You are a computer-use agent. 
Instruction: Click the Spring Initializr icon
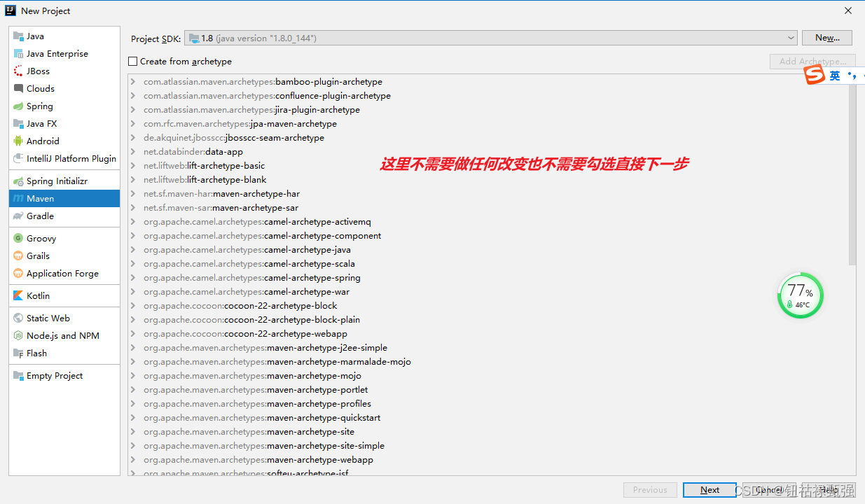tap(19, 181)
